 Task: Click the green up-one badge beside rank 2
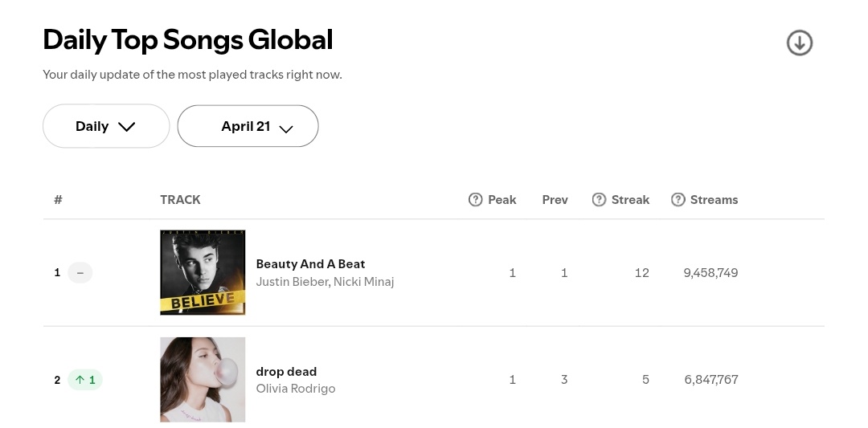[85, 380]
